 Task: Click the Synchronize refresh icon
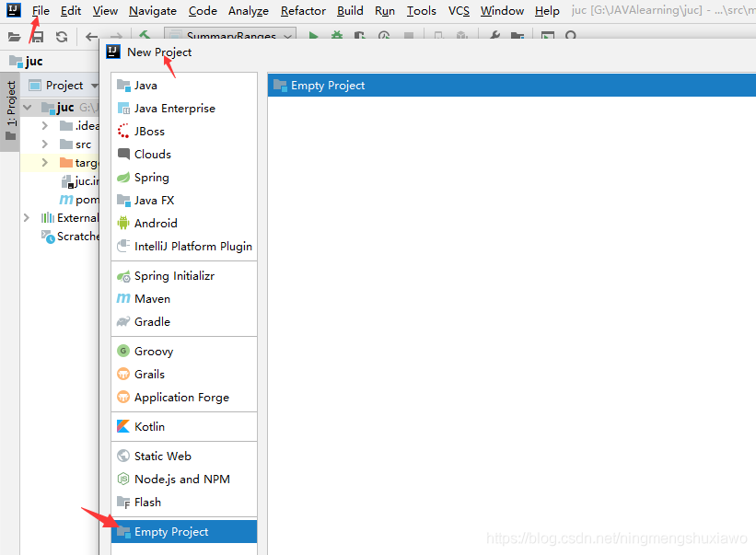[x=62, y=37]
